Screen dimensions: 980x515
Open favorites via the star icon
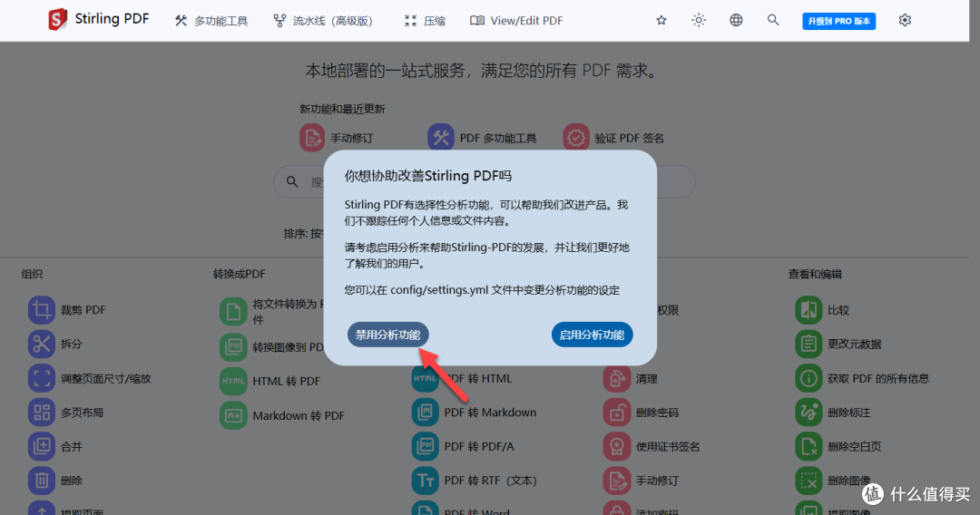pyautogui.click(x=661, y=20)
